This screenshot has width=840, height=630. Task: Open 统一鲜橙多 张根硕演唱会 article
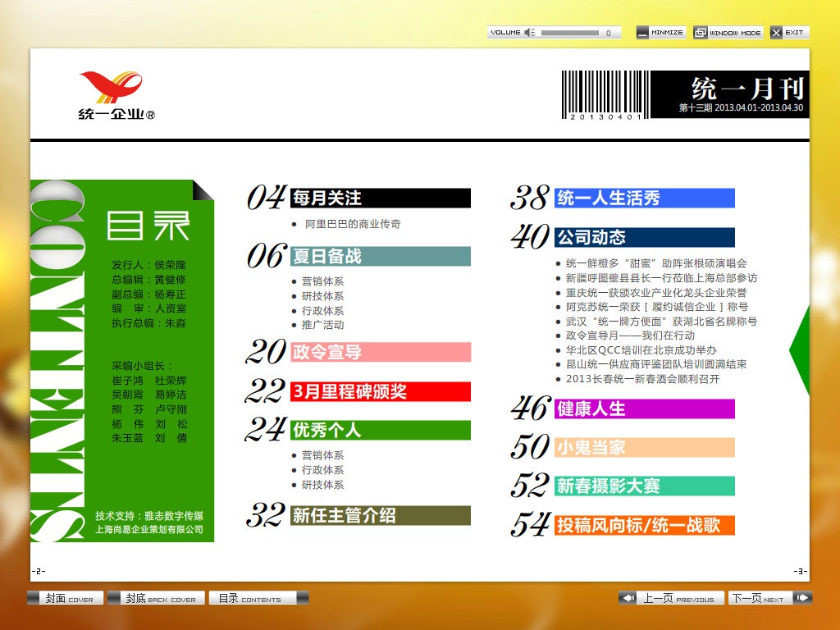pyautogui.click(x=655, y=263)
